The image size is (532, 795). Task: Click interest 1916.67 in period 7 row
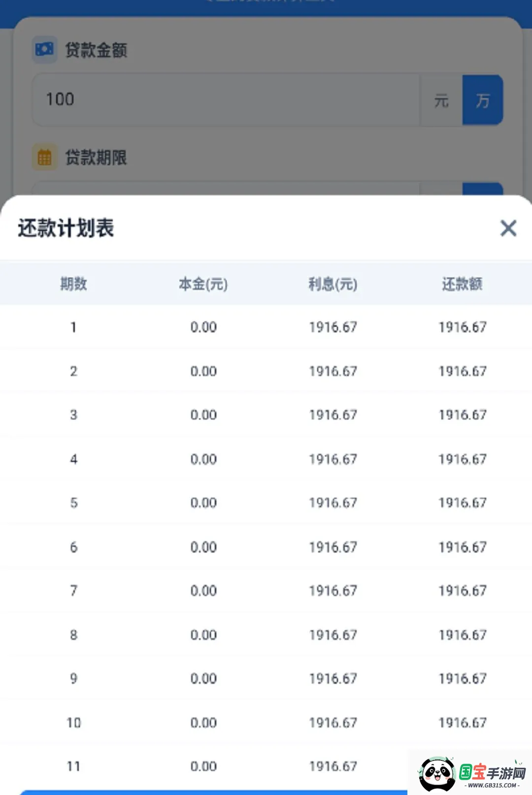[x=333, y=590]
